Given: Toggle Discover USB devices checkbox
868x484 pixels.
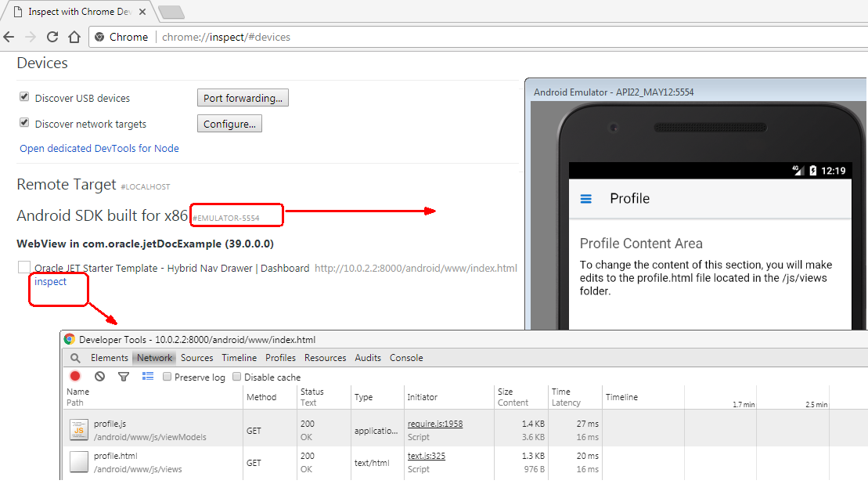Looking at the screenshot, I should coord(24,97).
